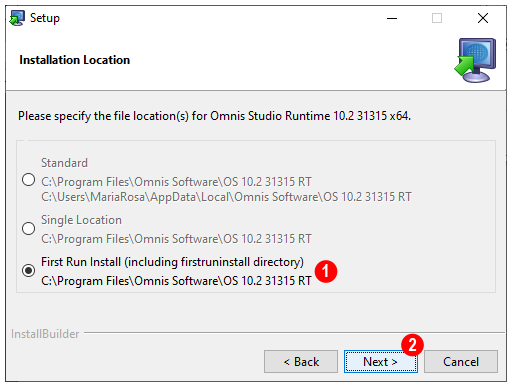Click the Setup window title text

(x=45, y=18)
